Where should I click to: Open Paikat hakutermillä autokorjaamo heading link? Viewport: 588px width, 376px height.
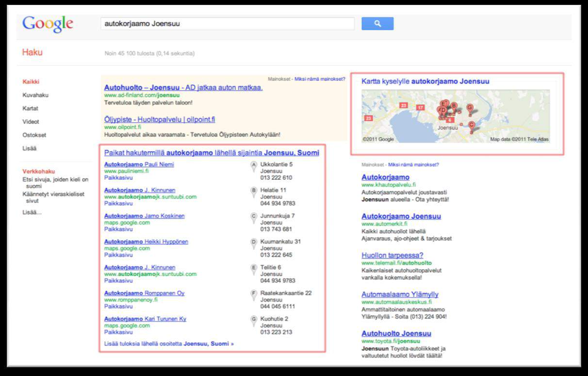click(212, 153)
